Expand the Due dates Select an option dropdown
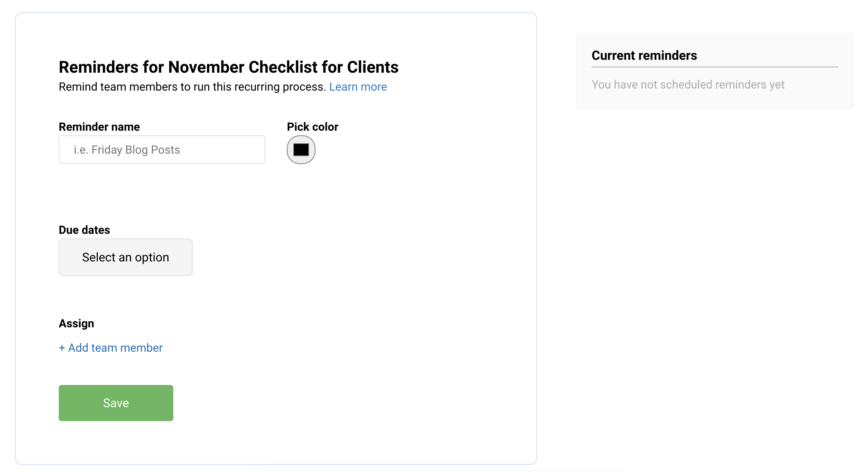This screenshot has width=868, height=472. (x=125, y=257)
